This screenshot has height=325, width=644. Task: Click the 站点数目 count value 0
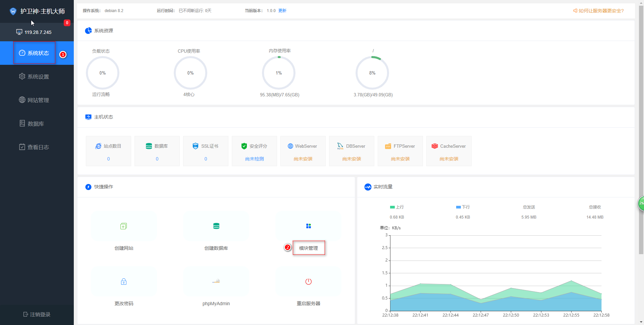coord(108,159)
